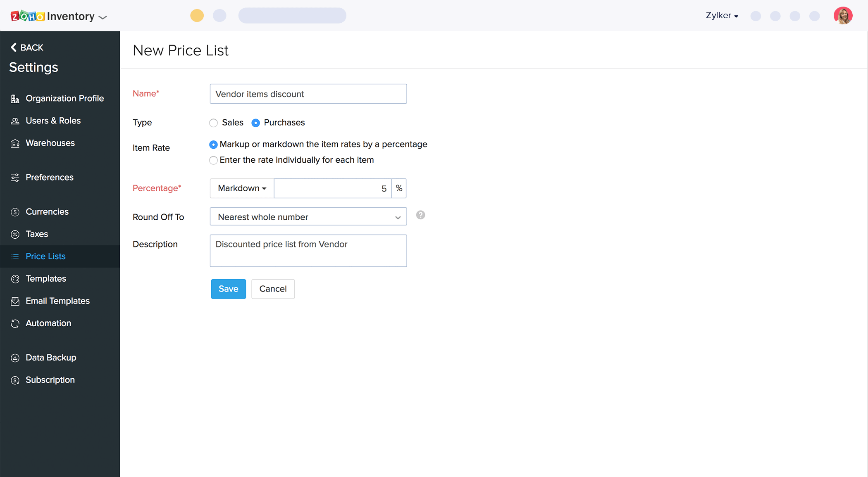The image size is (868, 477).
Task: Open the Automation sync icon
Action: click(15, 323)
